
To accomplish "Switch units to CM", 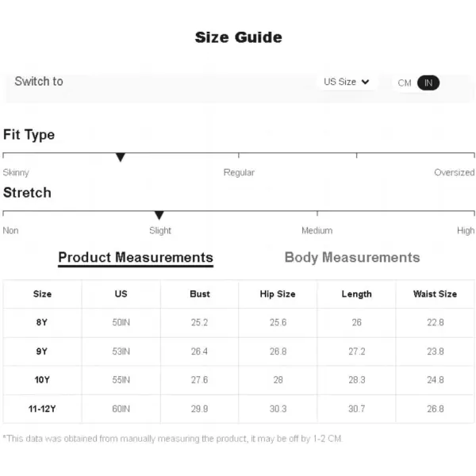I will point(405,83).
